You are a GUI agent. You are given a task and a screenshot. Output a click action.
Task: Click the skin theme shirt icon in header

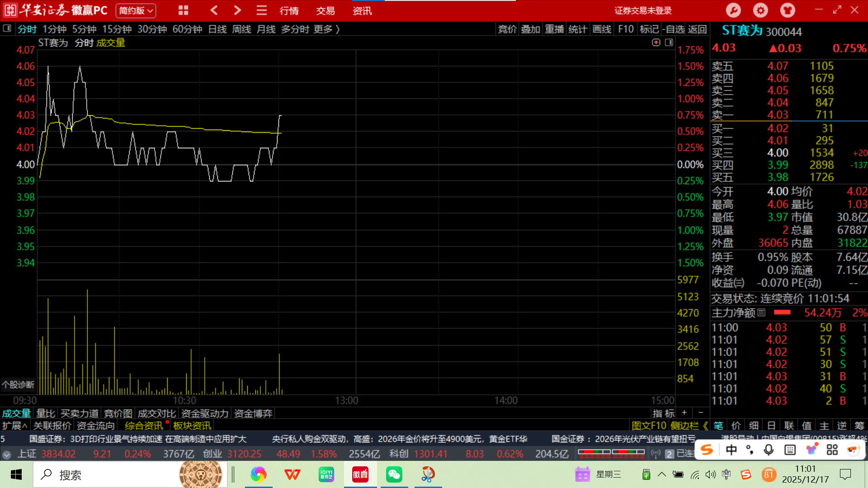pyautogui.click(x=788, y=10)
